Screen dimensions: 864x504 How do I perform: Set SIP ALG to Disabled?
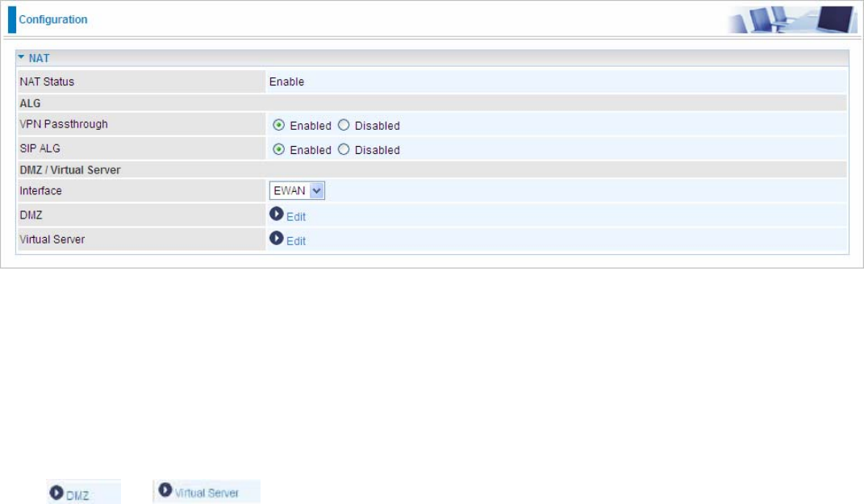click(344, 149)
